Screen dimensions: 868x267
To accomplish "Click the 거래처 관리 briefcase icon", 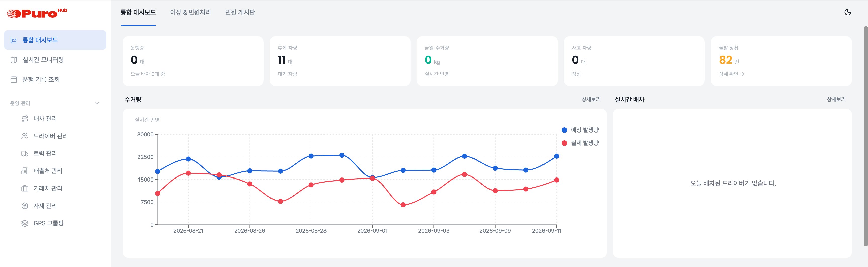I will [x=25, y=188].
